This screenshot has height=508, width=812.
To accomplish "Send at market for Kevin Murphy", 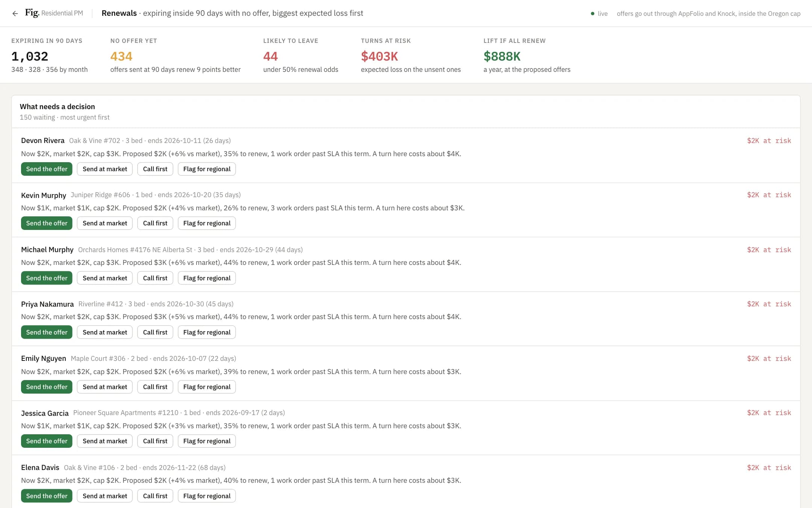I will click(x=105, y=223).
